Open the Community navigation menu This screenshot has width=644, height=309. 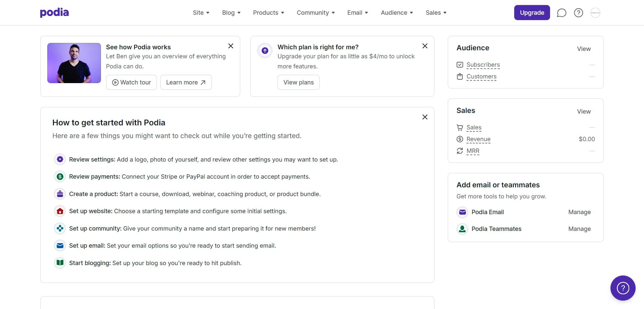316,13
